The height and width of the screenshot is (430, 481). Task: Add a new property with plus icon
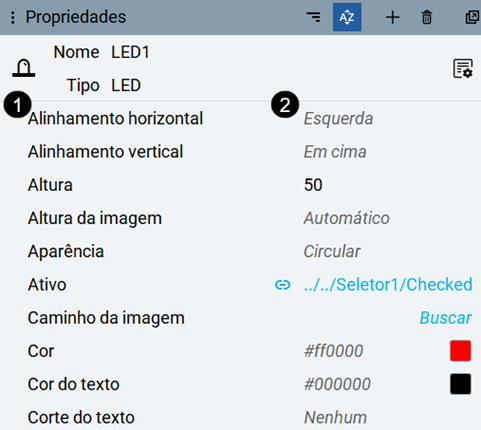(392, 17)
